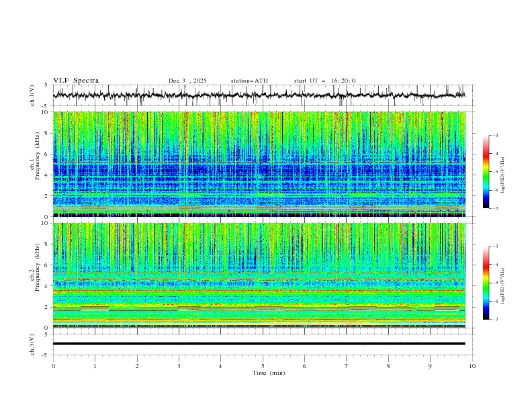Click time axis tick label "1"

click(95, 366)
